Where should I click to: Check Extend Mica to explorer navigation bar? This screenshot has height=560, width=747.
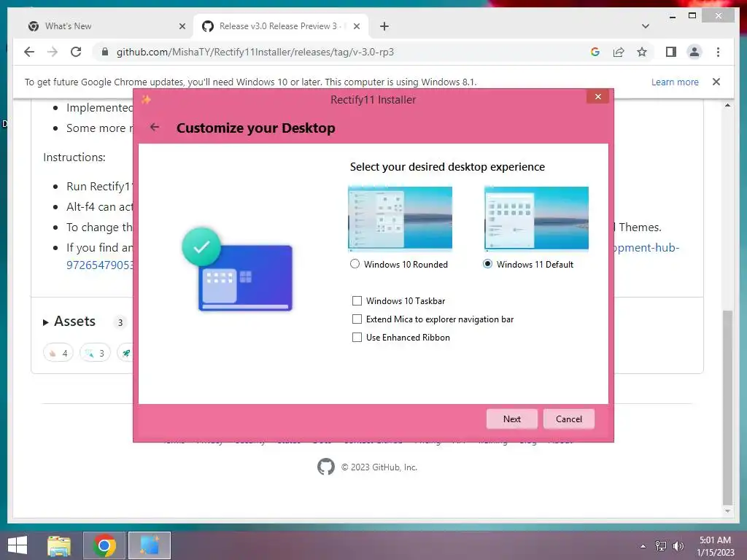click(357, 319)
